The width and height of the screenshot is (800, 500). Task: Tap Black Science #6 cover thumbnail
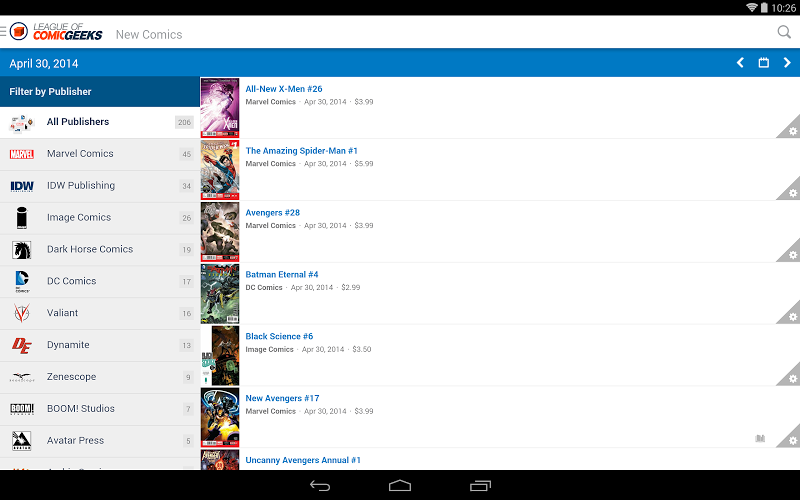[x=220, y=356]
